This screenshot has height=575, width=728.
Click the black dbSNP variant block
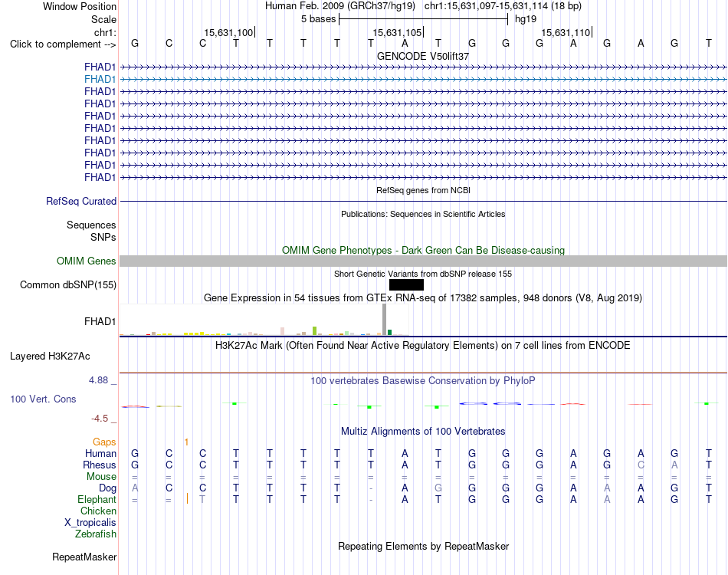point(406,284)
